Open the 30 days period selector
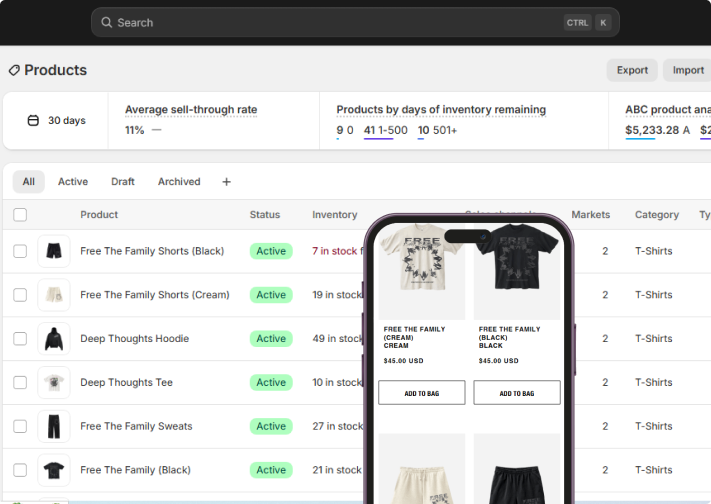This screenshot has height=504, width=711. 56,121
